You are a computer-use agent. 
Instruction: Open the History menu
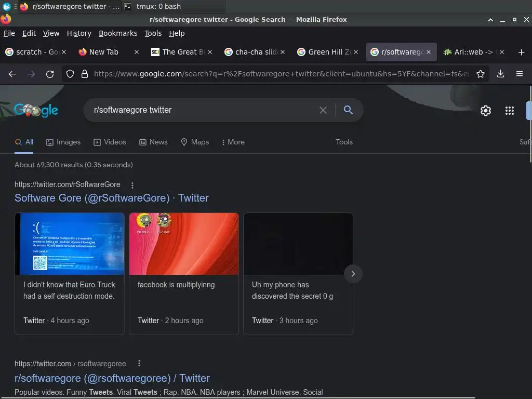pos(79,33)
